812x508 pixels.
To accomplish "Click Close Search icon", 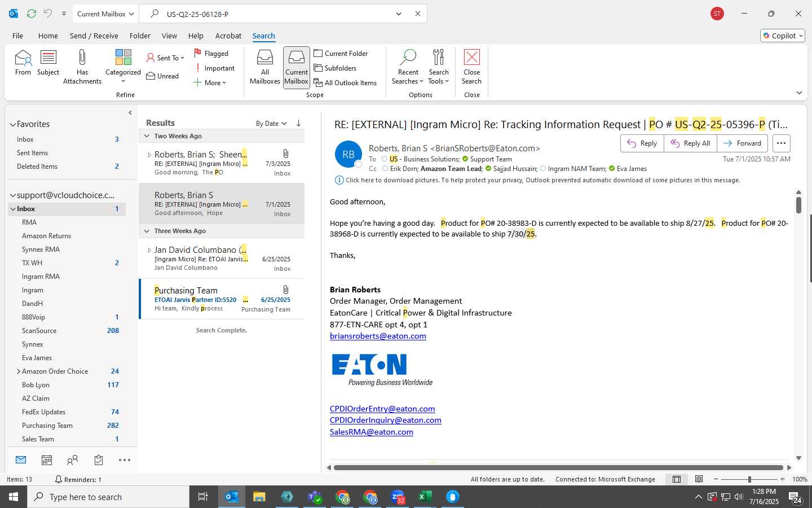I will pyautogui.click(x=471, y=67).
